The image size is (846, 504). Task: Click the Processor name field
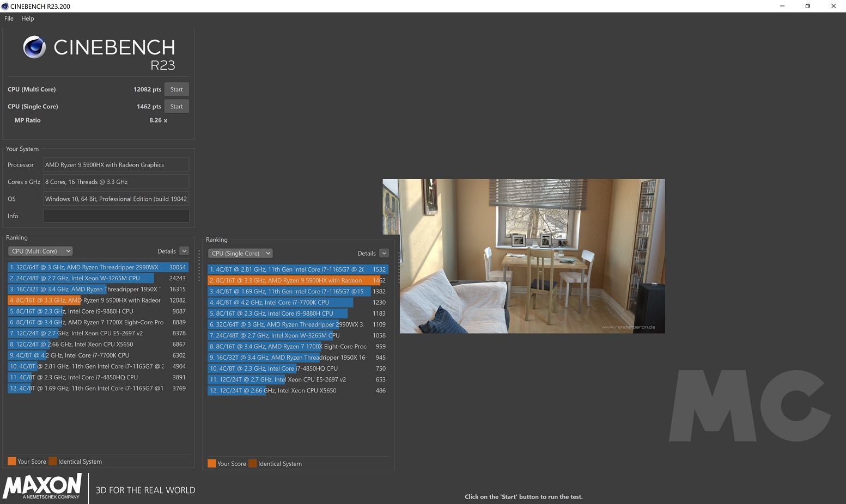pos(115,165)
